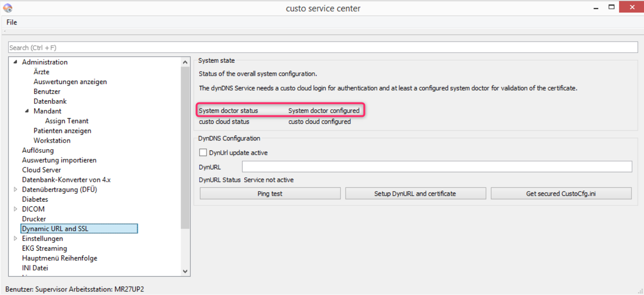
Task: Click Setup DynURL and certificate
Action: click(415, 193)
